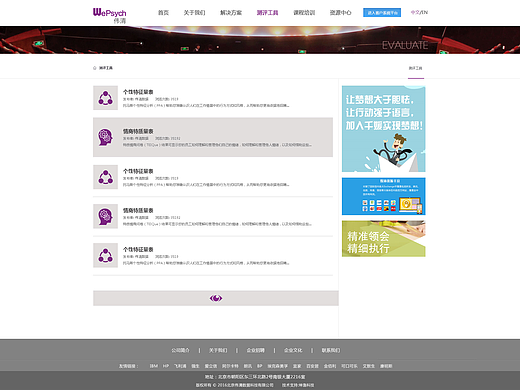Open 情商特质量表 title in the highlighted row
The width and height of the screenshot is (520, 390).
point(138,131)
